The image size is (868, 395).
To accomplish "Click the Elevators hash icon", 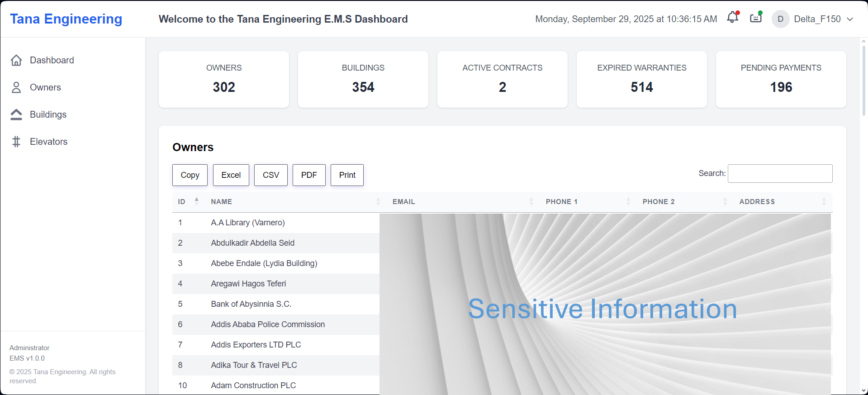I will tap(16, 142).
